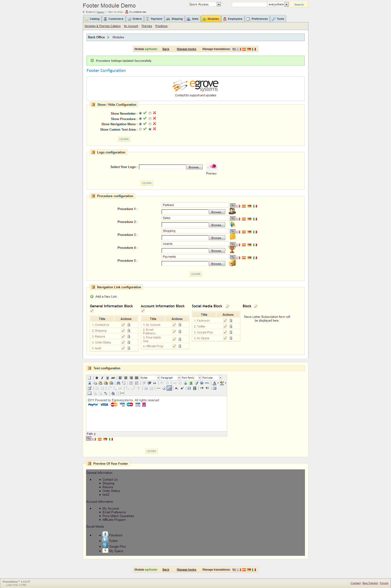Select hide radio for Show Procedure
391x588 pixels.
[x=150, y=119]
